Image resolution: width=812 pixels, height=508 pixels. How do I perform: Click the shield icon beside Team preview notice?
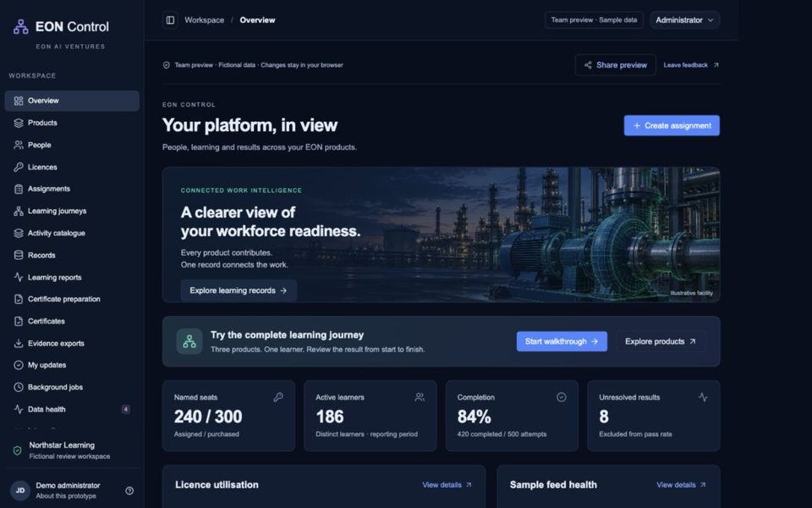tap(167, 65)
